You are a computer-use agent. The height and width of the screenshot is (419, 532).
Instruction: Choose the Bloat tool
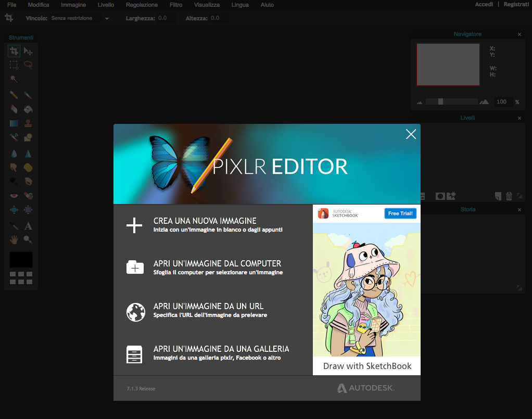coord(14,210)
